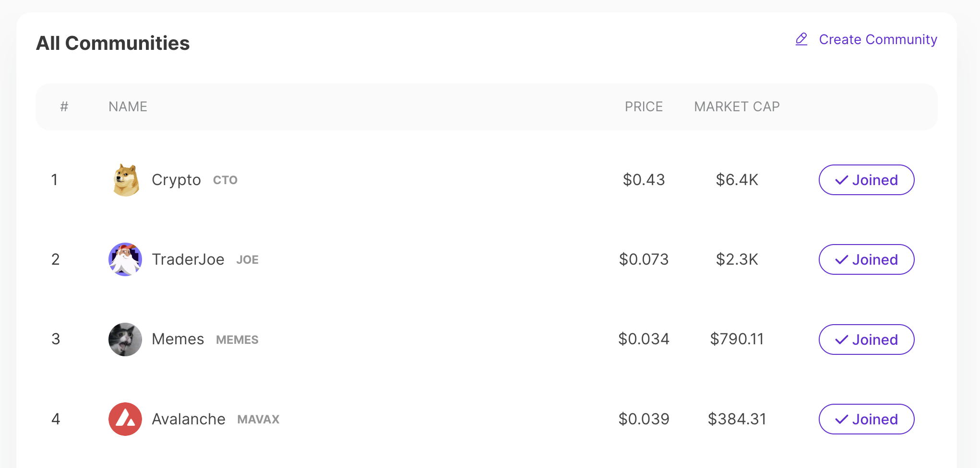Screen dimensions: 980x468
Task: Open the Crypto community name
Action: click(x=176, y=180)
